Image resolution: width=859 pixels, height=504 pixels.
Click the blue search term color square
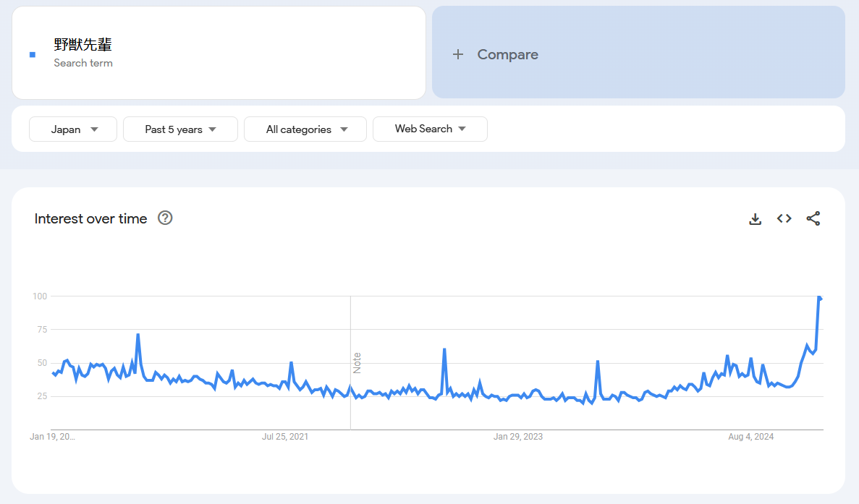[x=33, y=54]
